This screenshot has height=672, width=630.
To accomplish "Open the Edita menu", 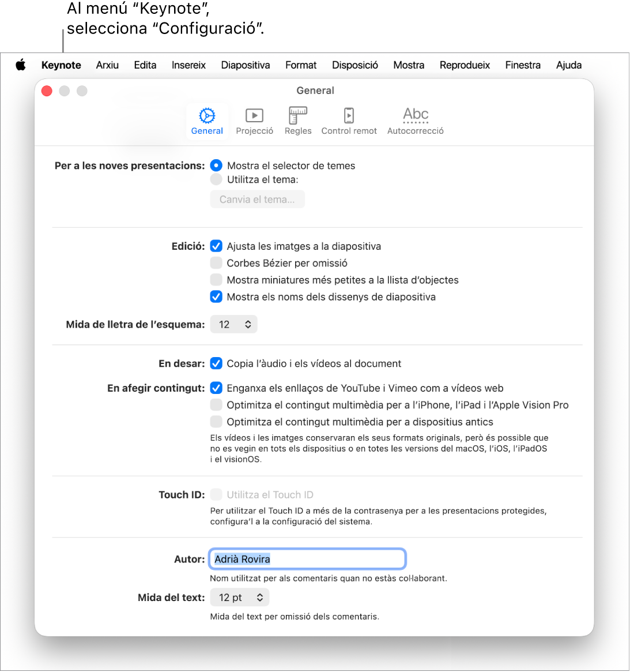I will pyautogui.click(x=145, y=65).
